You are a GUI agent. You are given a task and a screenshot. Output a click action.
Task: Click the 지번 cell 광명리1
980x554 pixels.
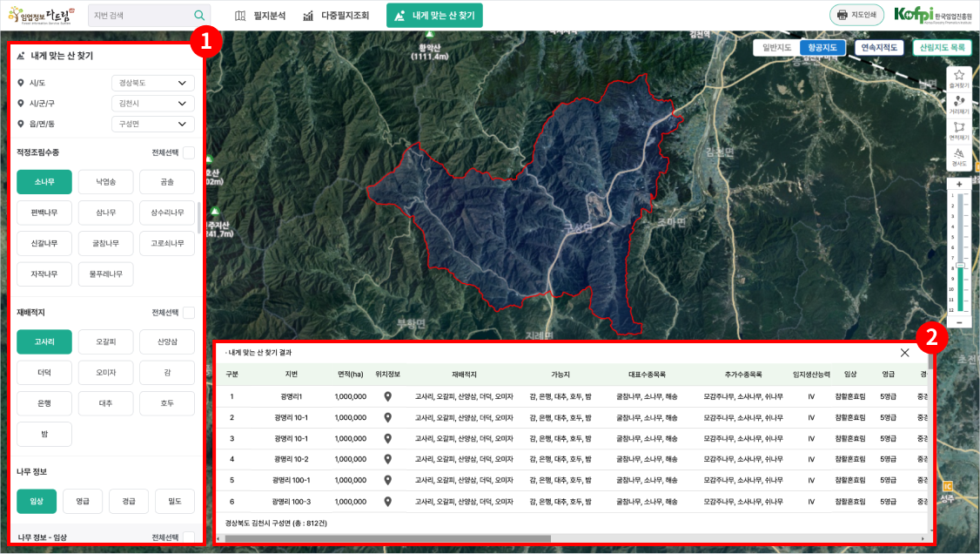[x=292, y=396]
